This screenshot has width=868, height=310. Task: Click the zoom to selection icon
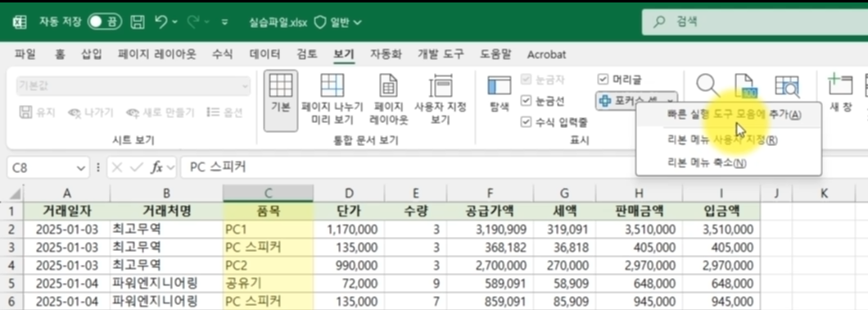coord(786,85)
